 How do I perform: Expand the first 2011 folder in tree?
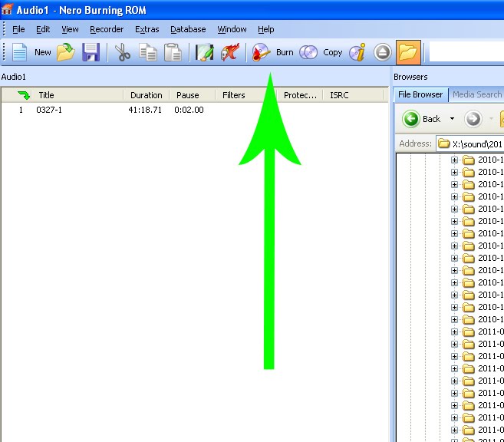click(454, 331)
